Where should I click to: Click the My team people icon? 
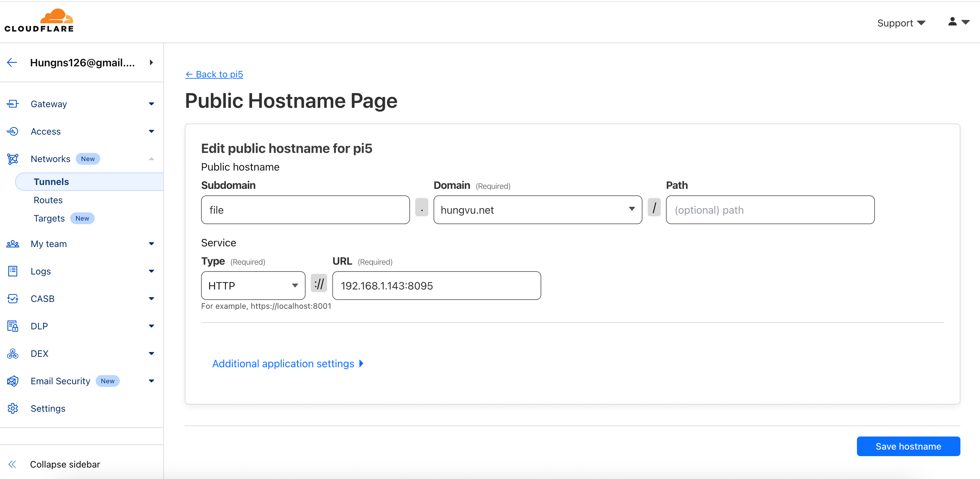coord(12,244)
